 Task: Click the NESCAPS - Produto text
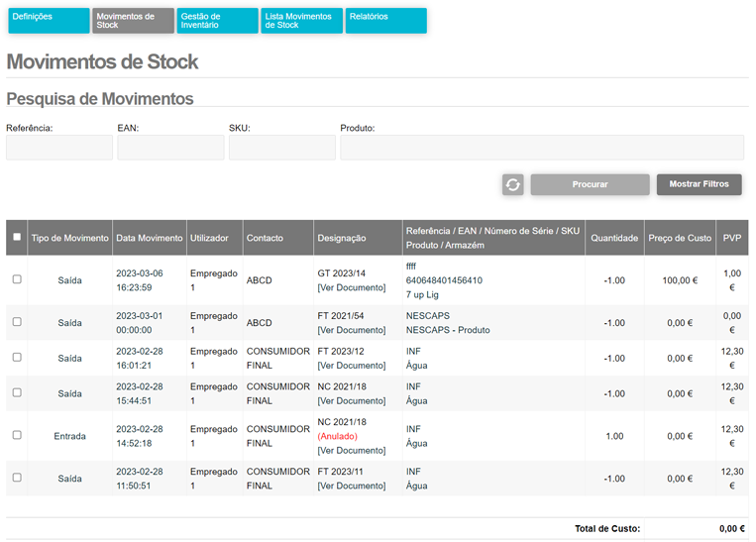coord(448,330)
